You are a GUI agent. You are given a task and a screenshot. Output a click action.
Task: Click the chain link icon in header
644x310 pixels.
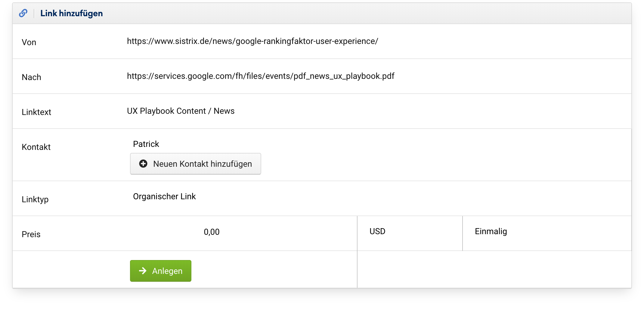23,13
